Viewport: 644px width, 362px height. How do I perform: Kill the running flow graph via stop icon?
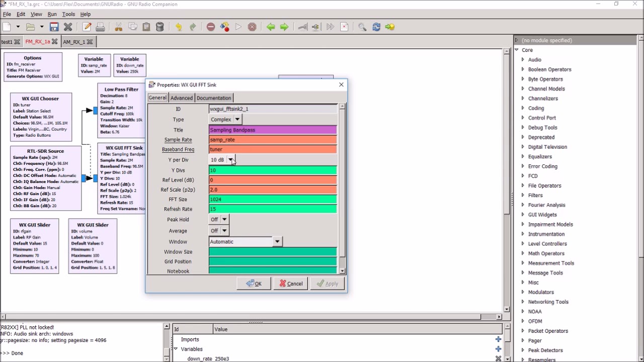252,27
